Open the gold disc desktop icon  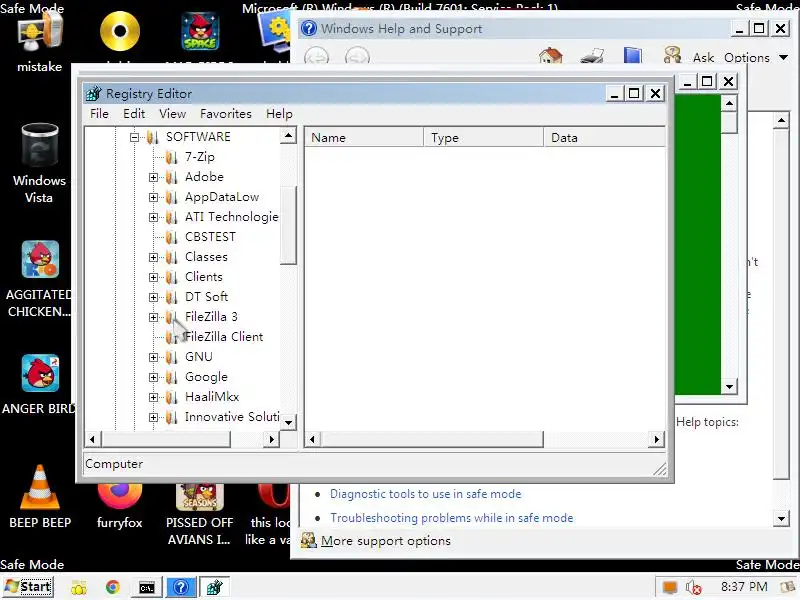pos(120,32)
